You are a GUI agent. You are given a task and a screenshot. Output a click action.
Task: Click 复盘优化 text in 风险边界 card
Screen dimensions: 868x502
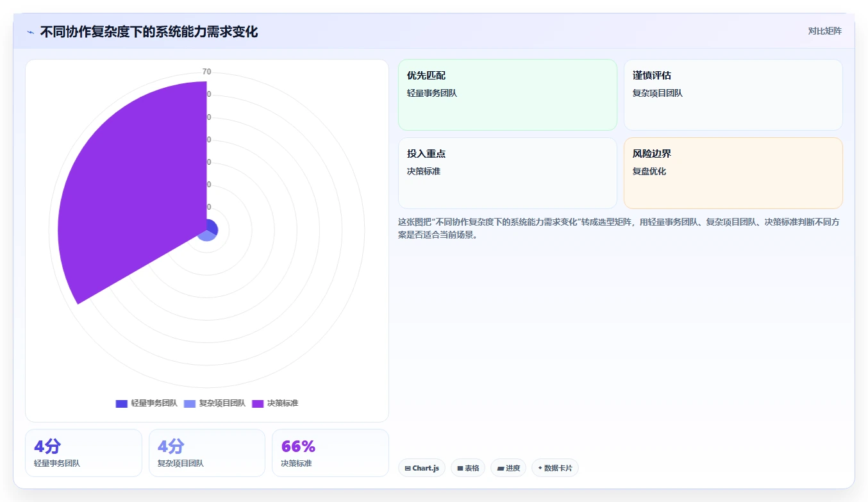tap(649, 171)
